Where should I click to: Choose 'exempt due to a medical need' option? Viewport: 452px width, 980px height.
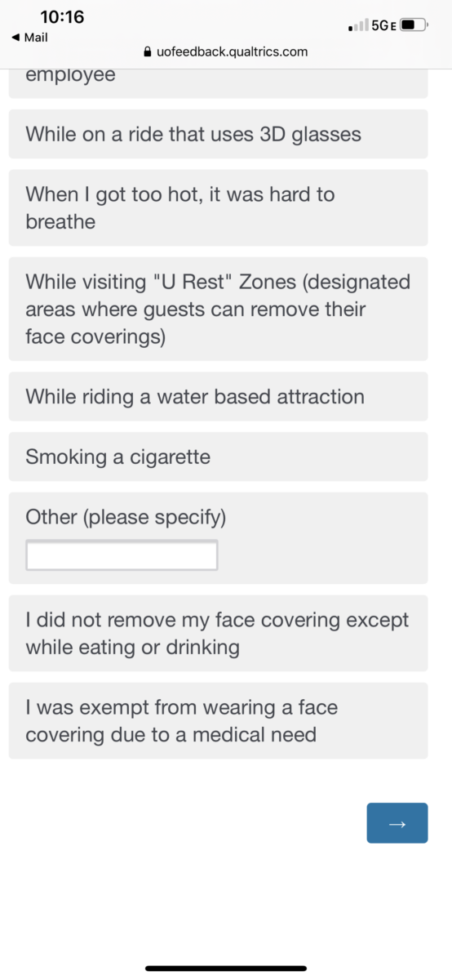click(218, 720)
